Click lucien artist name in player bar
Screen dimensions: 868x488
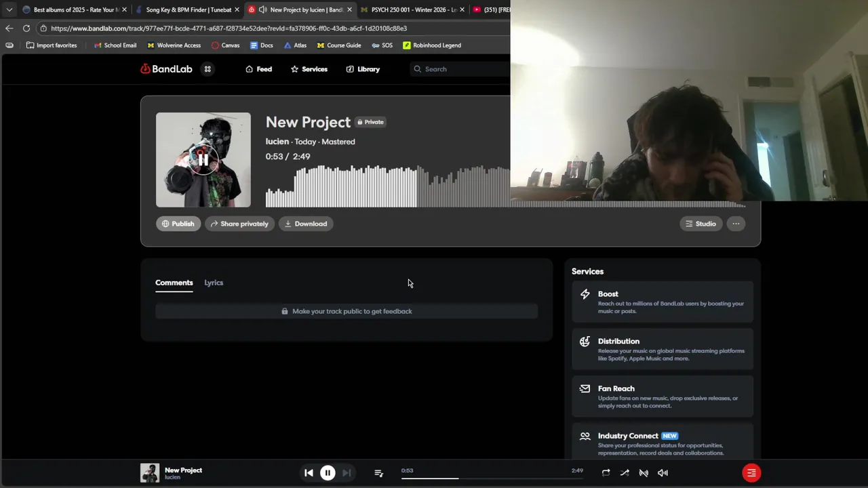[x=172, y=477]
